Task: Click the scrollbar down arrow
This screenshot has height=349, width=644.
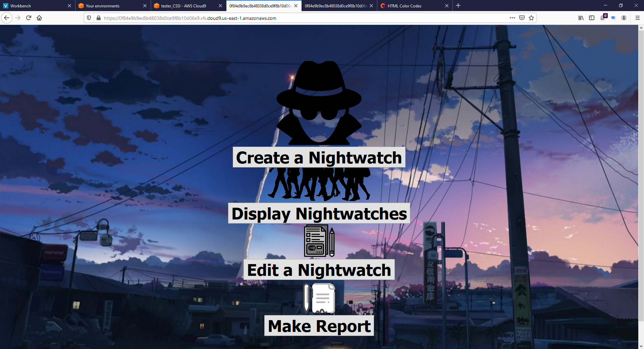Action: click(641, 346)
